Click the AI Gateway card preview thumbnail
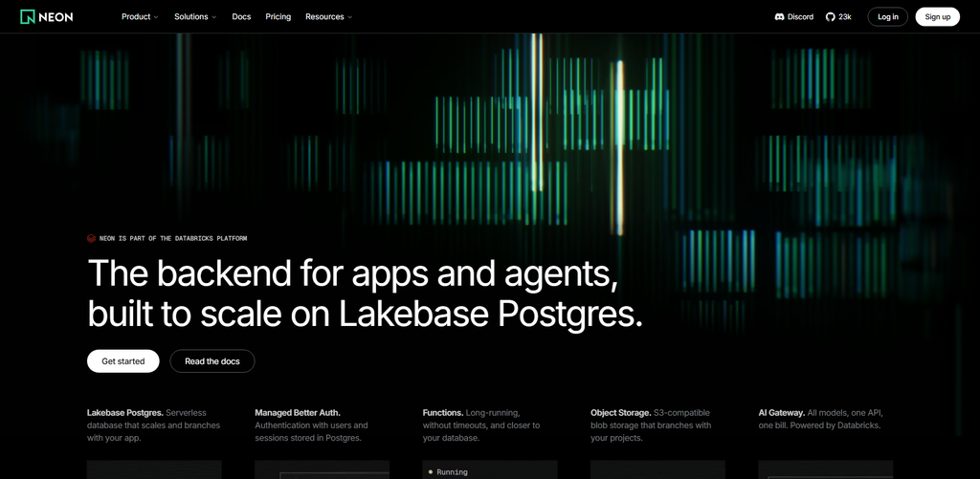 826,469
